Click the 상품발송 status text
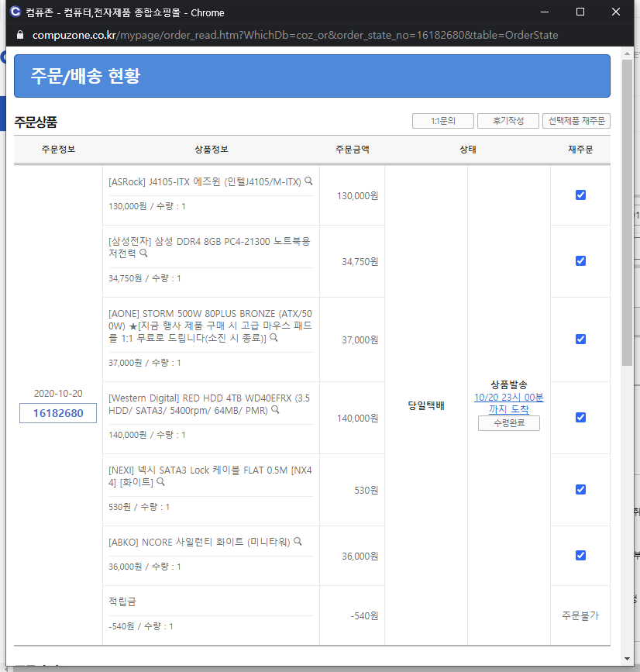640x672 pixels. coord(509,384)
